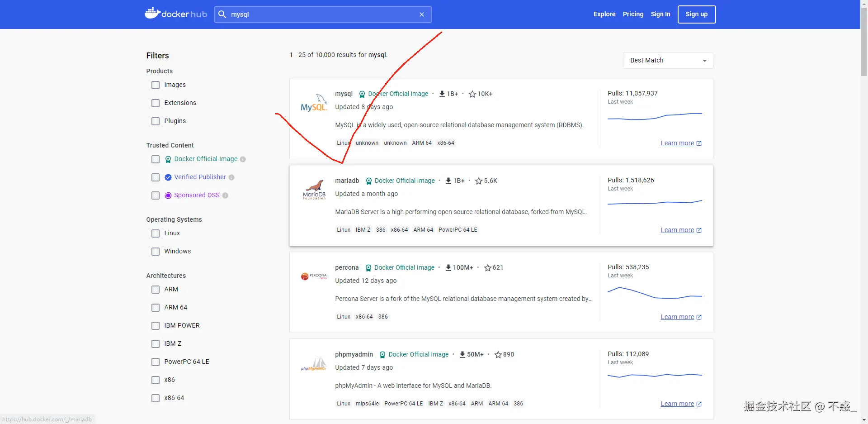Screen dimensions: 868x424
Task: Click the star icon on mysql card
Action: [x=472, y=94]
